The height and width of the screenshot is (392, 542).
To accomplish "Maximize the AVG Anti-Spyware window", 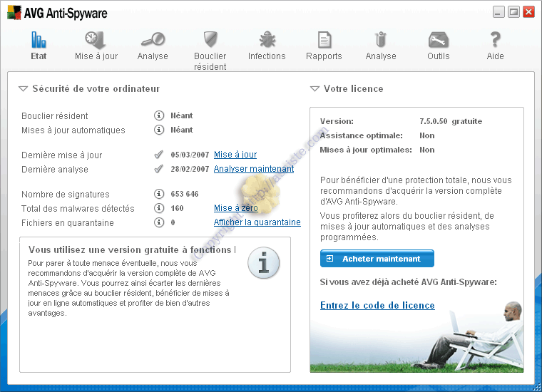I will click(x=513, y=12).
